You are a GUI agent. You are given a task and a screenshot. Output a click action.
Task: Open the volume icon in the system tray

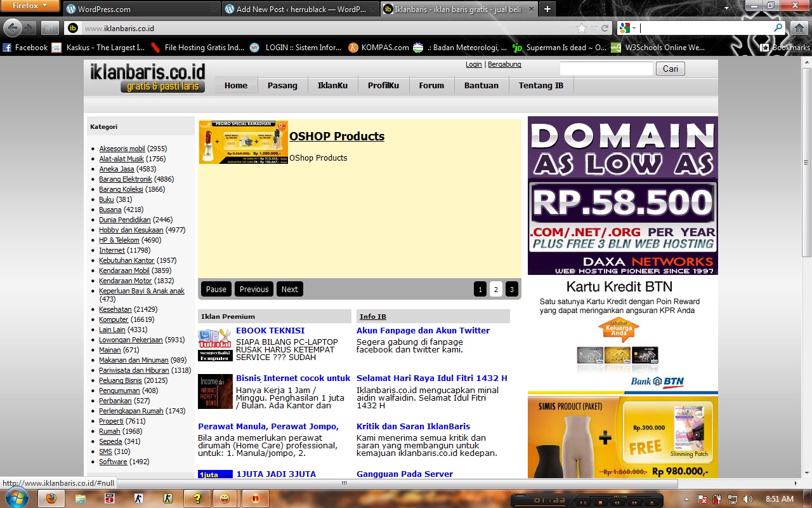(747, 499)
